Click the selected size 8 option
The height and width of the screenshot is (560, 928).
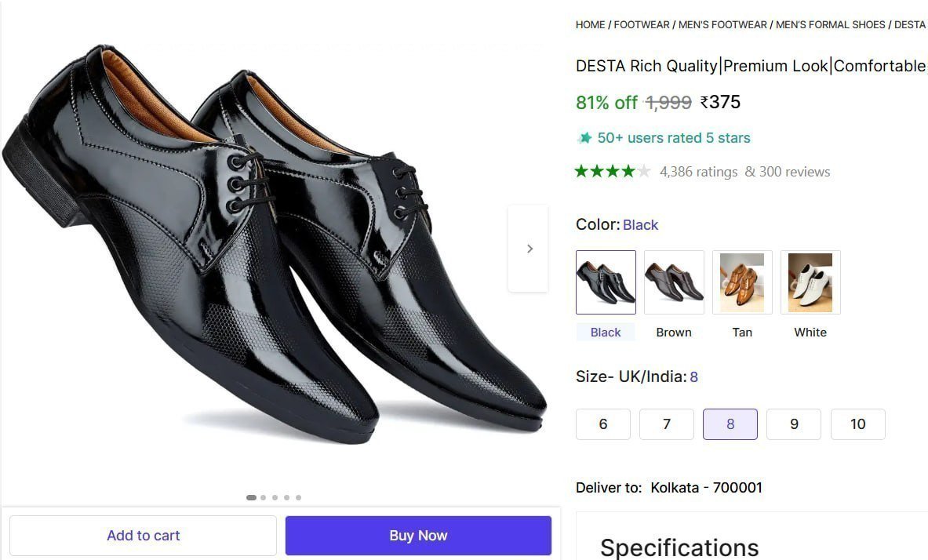click(730, 424)
